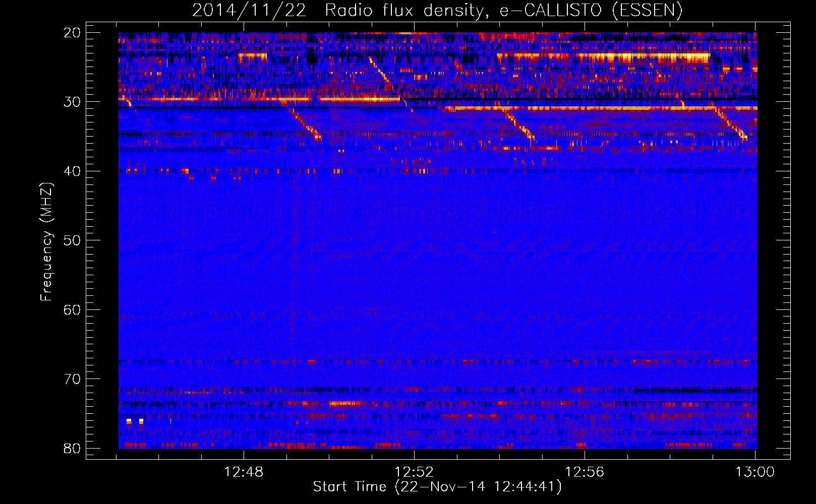
Task: Click the 30 frequency tick label
Action: coord(72,102)
